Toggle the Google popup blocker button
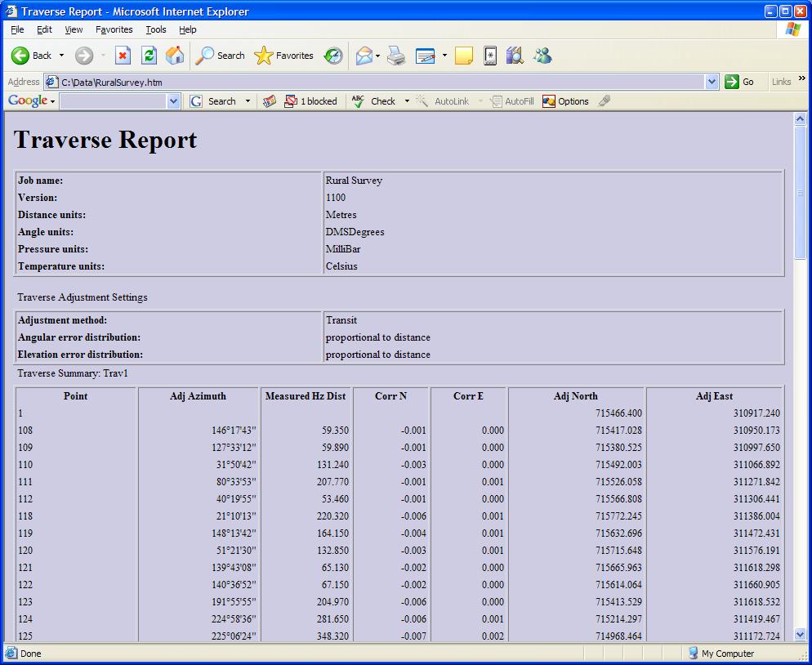The width and height of the screenshot is (812, 665). (x=310, y=101)
